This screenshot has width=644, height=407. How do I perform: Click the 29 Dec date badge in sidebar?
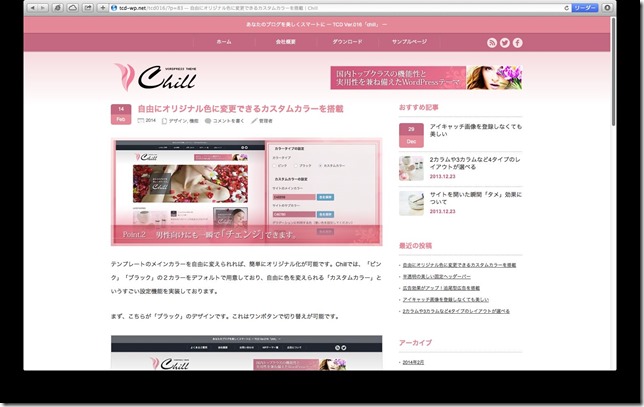point(411,135)
